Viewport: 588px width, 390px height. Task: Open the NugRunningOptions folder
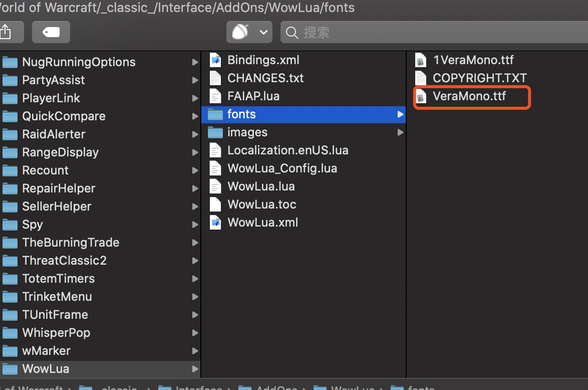click(x=79, y=62)
